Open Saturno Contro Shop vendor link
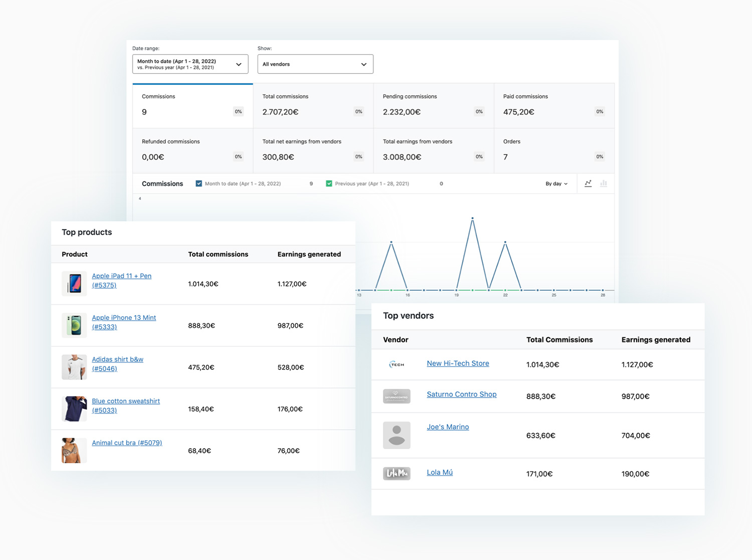 tap(462, 394)
